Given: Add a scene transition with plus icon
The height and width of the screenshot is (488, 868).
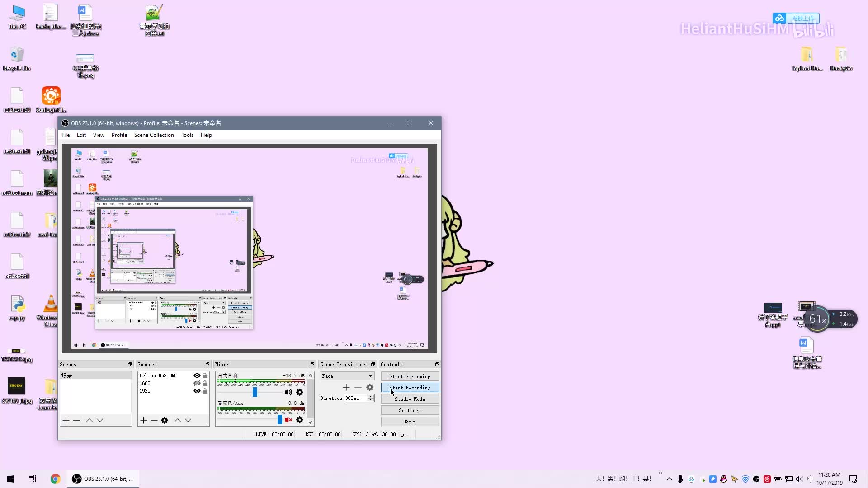Looking at the screenshot, I should pos(346,387).
